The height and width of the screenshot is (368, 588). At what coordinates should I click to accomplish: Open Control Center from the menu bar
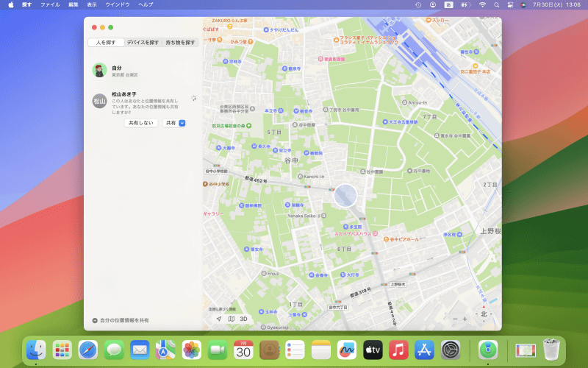510,5
